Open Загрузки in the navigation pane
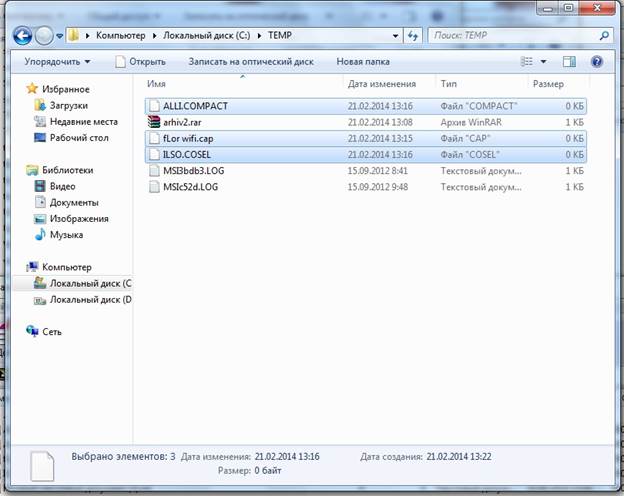 pyautogui.click(x=68, y=105)
